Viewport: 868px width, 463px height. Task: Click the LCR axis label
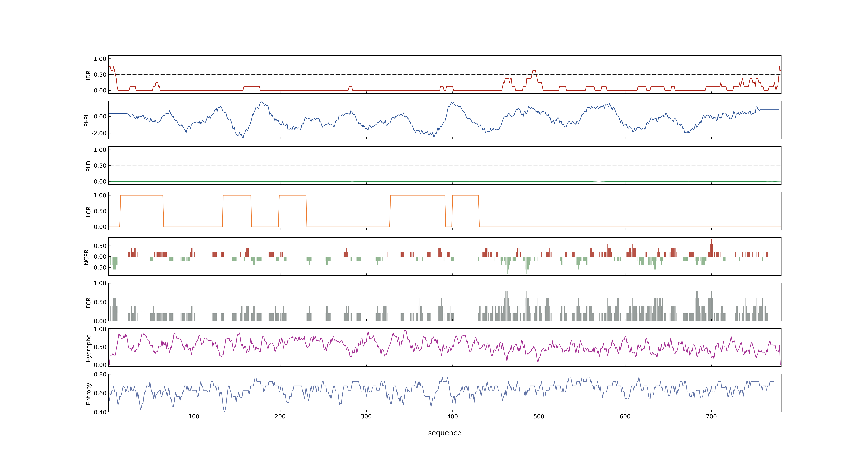tap(88, 211)
